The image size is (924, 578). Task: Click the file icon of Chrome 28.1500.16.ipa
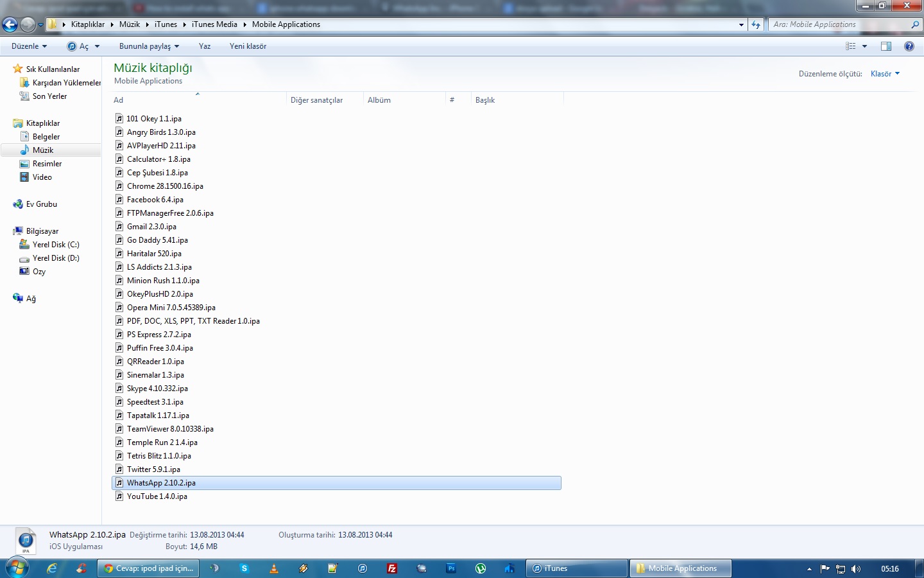click(119, 186)
